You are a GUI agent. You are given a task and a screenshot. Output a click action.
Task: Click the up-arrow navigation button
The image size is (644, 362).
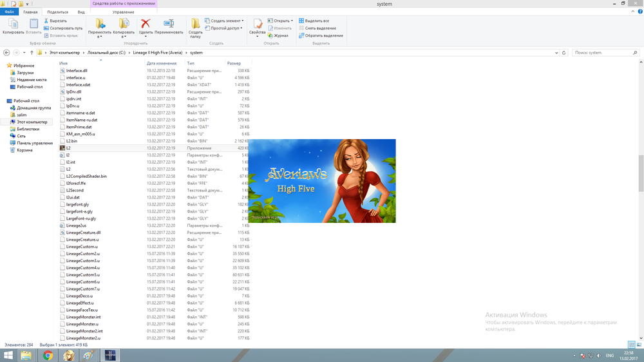[x=32, y=52]
